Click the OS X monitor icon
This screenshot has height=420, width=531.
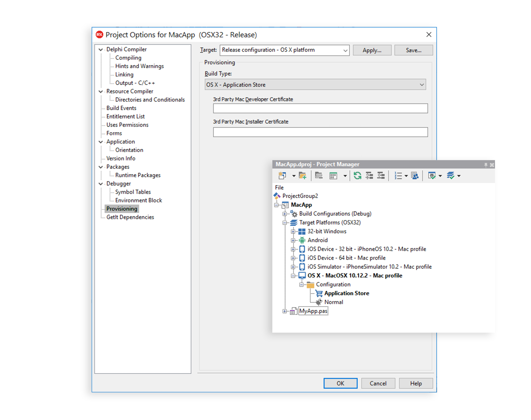tap(302, 276)
